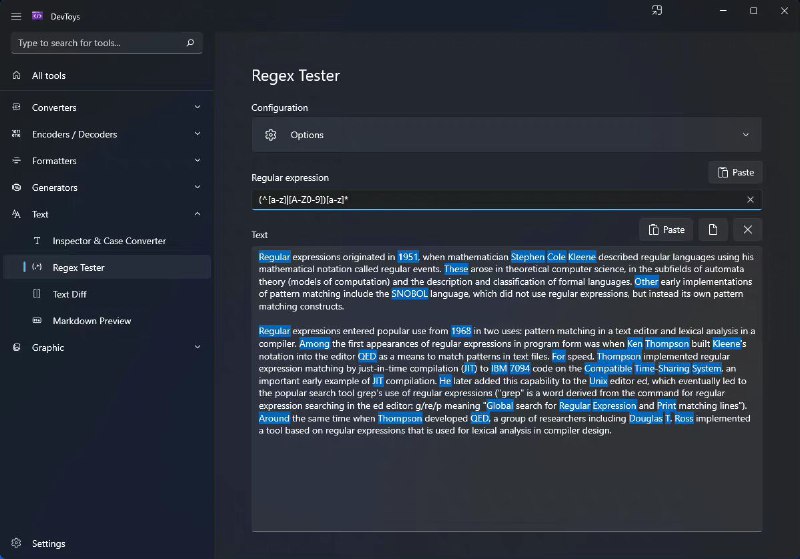Click the open file icon above text

click(712, 230)
